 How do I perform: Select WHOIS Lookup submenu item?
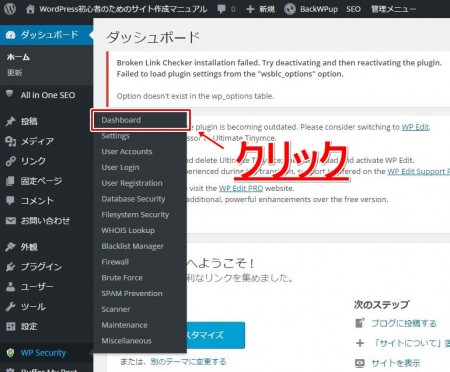click(x=128, y=230)
